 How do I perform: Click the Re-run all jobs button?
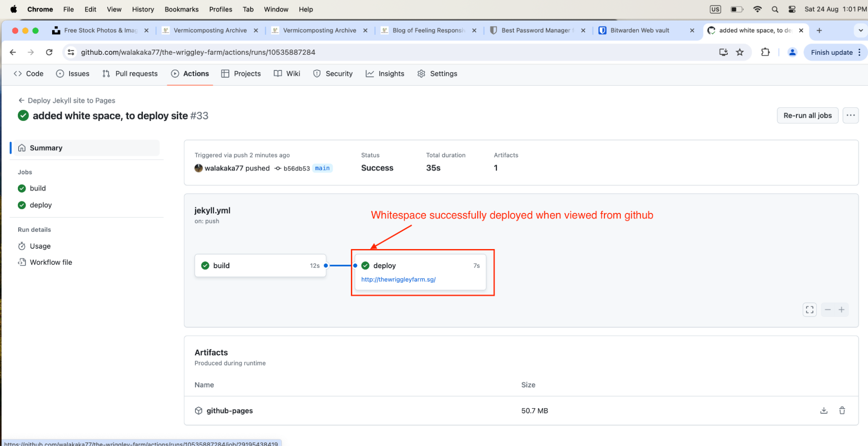pyautogui.click(x=807, y=116)
